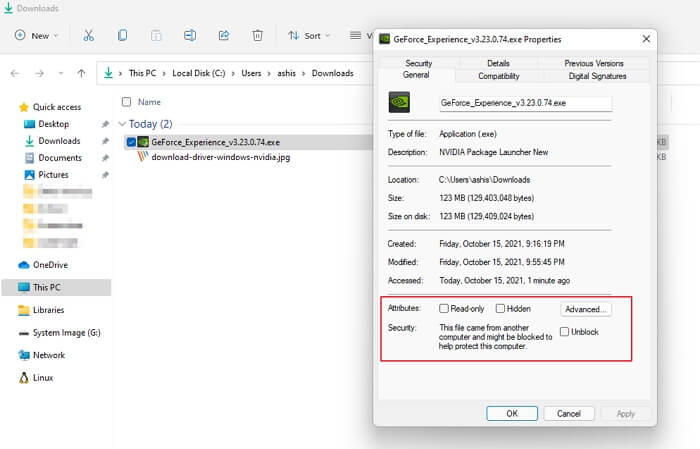Click the Copy icon in toolbar

tap(122, 35)
